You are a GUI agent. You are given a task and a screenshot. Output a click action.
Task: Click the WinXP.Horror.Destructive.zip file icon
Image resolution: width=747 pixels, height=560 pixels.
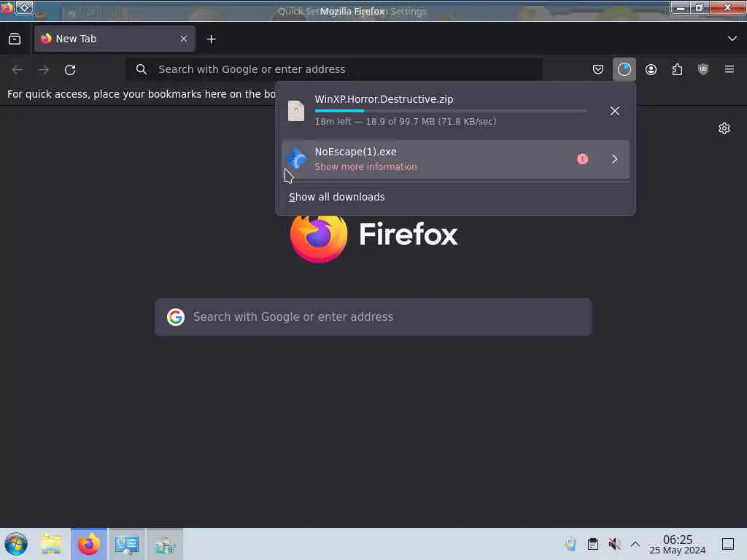(x=296, y=111)
